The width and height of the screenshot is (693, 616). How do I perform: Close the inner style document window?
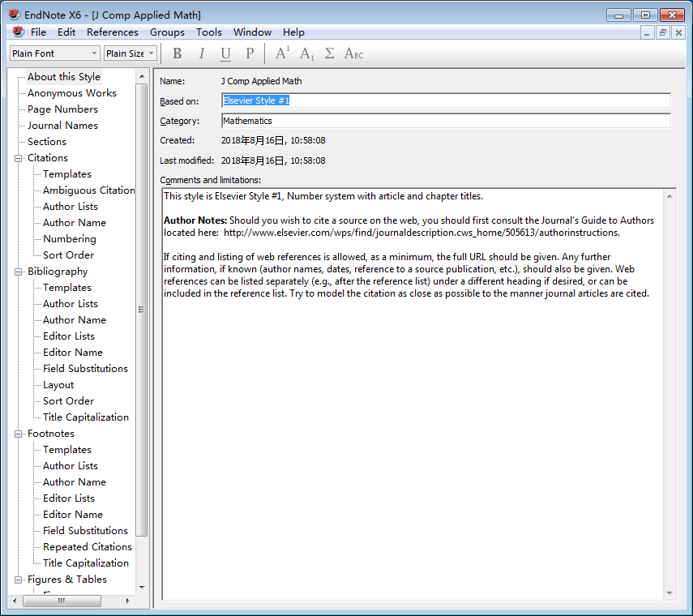click(678, 32)
